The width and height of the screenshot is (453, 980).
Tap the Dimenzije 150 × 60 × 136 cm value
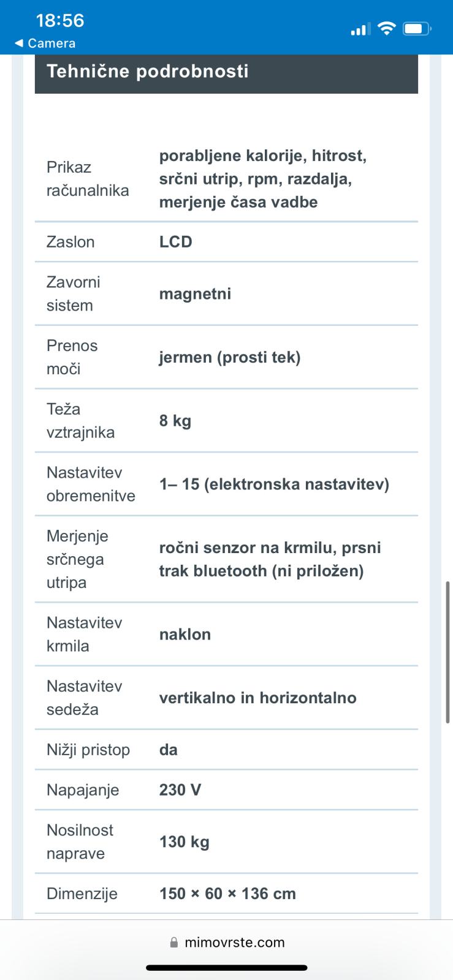click(x=227, y=894)
